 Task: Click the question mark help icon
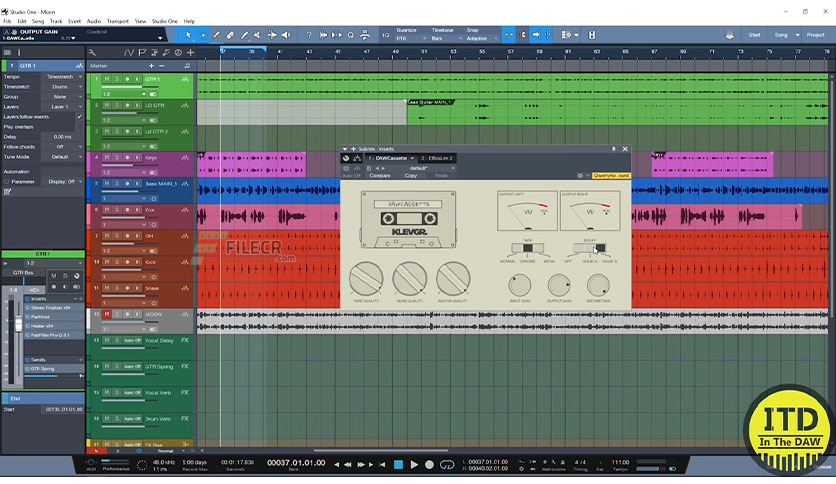[x=309, y=35]
